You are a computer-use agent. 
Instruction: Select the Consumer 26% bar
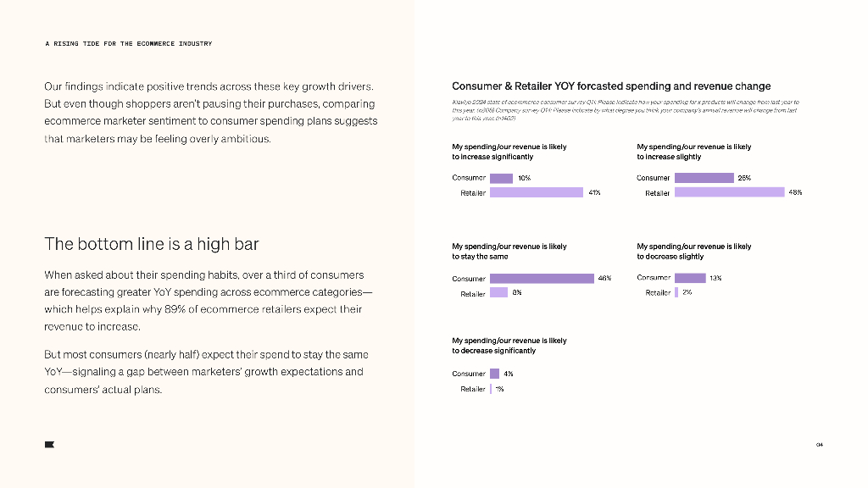coord(704,178)
